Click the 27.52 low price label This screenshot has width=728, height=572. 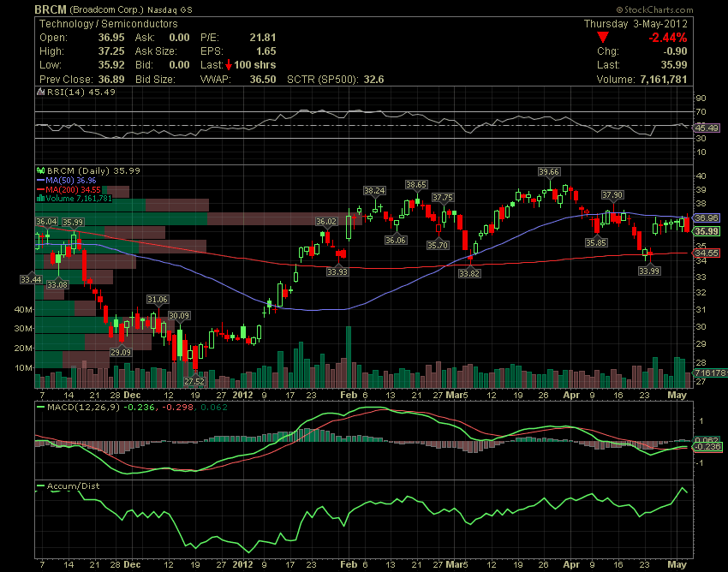tap(194, 381)
